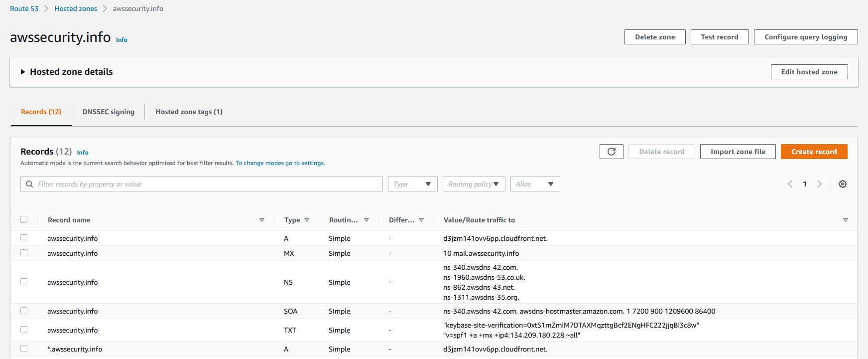Go to next page arrow
The width and height of the screenshot is (868, 359).
(819, 184)
